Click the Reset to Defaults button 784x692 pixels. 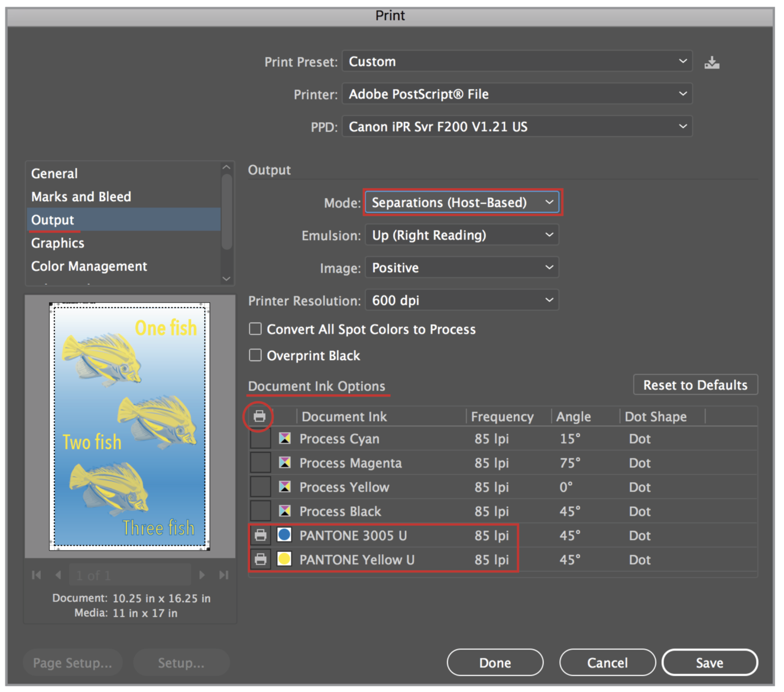coord(695,385)
